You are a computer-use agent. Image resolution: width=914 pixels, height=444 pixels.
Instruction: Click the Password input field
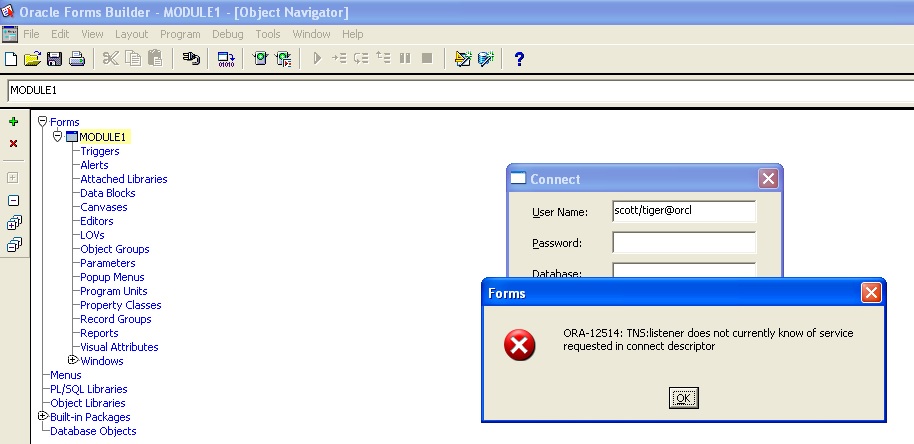point(684,243)
